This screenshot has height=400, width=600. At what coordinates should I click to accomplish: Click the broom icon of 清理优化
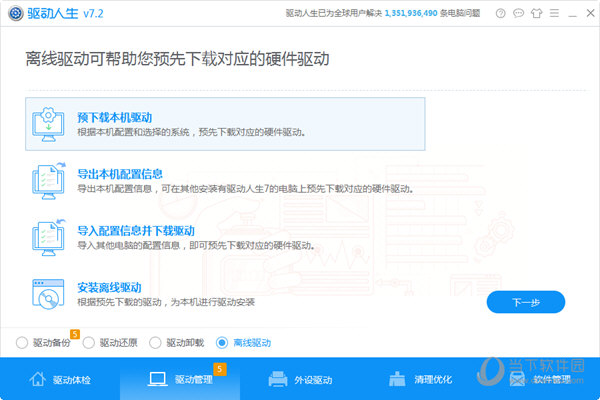click(397, 379)
